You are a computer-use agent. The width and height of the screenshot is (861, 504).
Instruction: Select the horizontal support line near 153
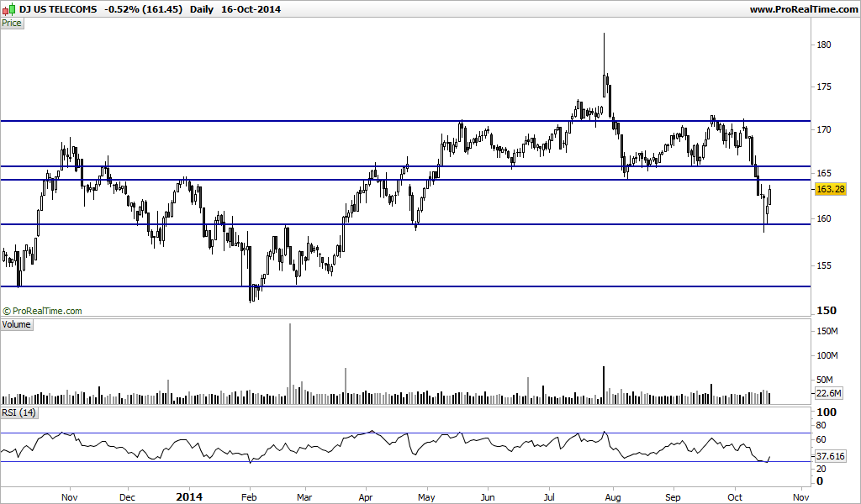(405, 286)
